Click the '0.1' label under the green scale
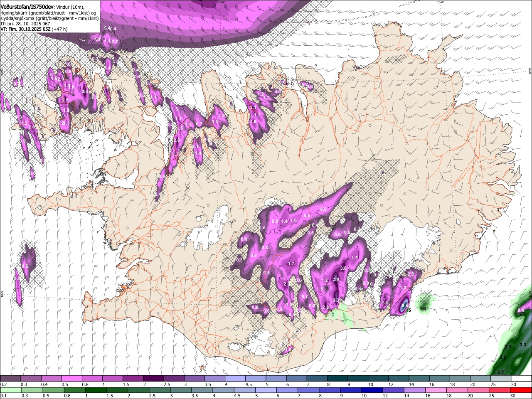The width and height of the screenshot is (532, 399). 3,396
